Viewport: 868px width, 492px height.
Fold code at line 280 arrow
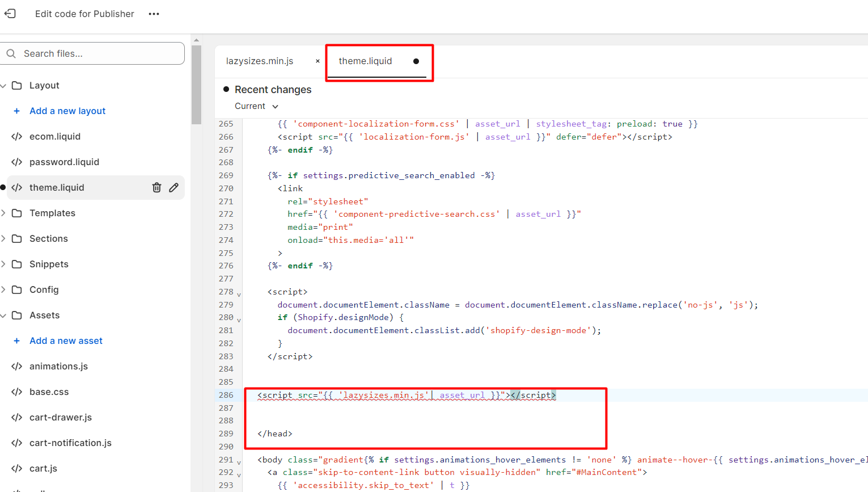[x=239, y=320]
